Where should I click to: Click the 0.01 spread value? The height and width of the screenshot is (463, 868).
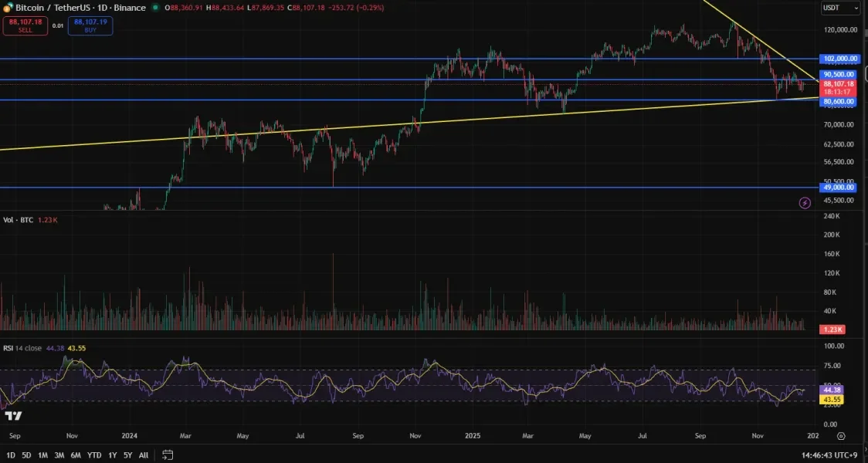[58, 26]
